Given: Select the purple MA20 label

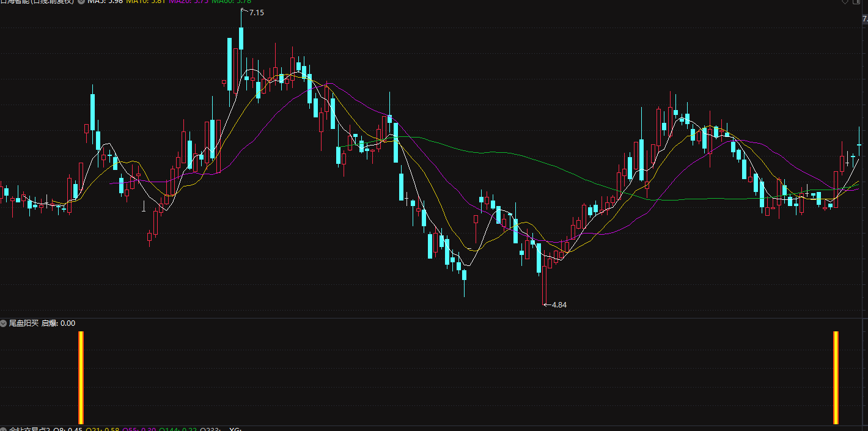Looking at the screenshot, I should click(188, 2).
